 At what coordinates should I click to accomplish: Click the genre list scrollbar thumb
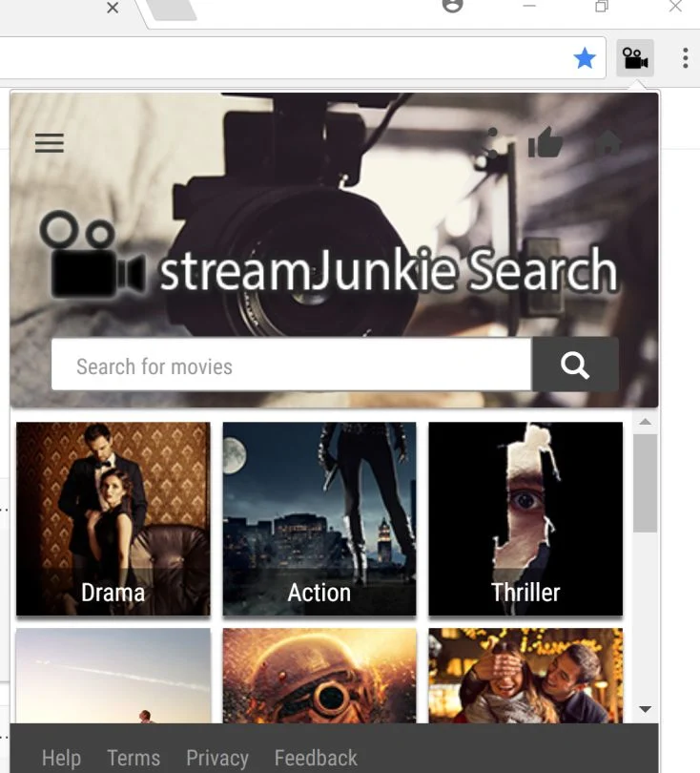[x=646, y=483]
